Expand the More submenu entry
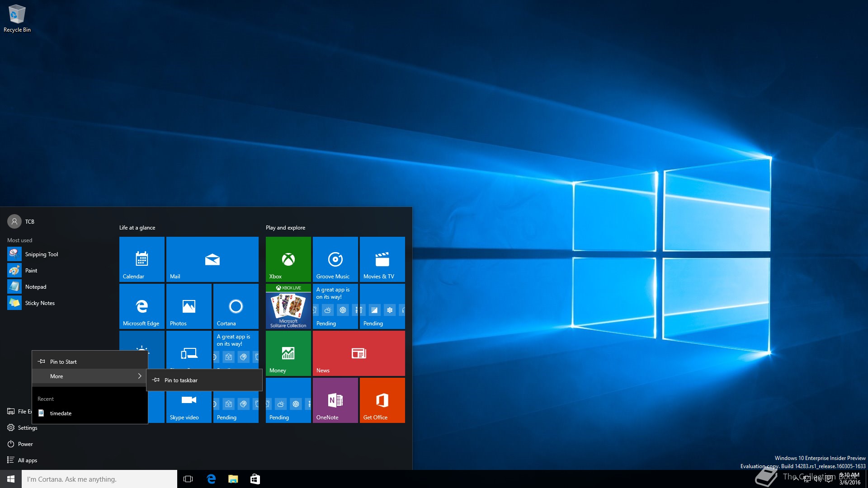 (90, 376)
